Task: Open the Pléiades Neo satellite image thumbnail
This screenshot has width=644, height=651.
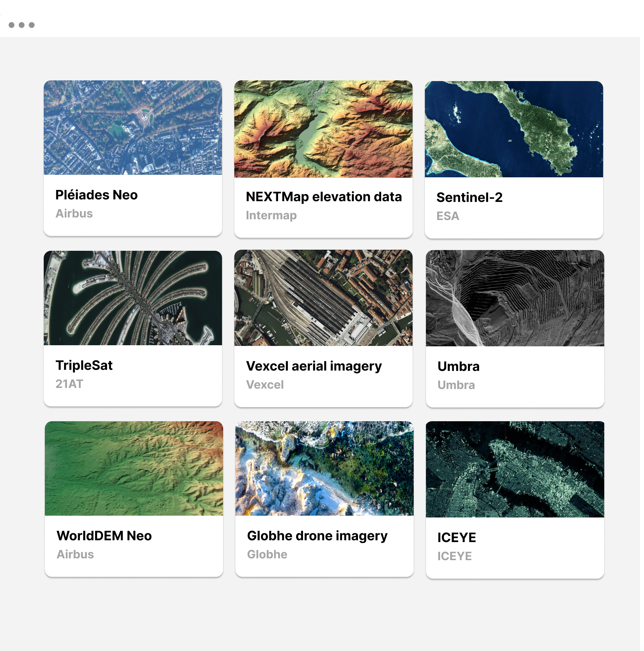Action: pos(133,127)
